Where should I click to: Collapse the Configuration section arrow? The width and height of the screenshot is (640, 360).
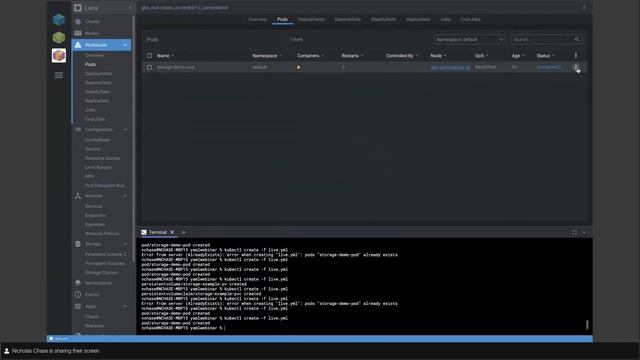[x=125, y=129]
